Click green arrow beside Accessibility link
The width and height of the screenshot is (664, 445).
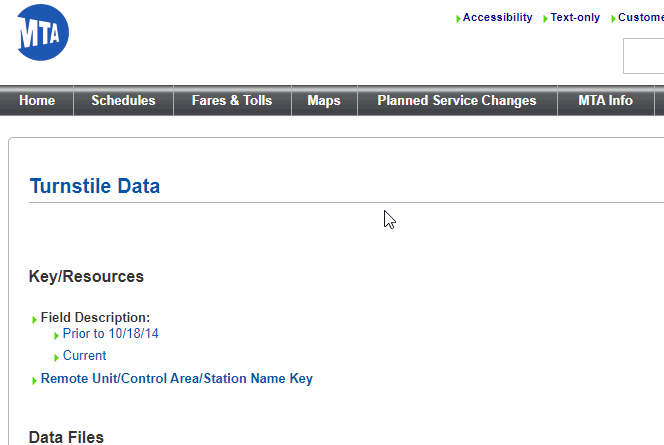tap(458, 19)
